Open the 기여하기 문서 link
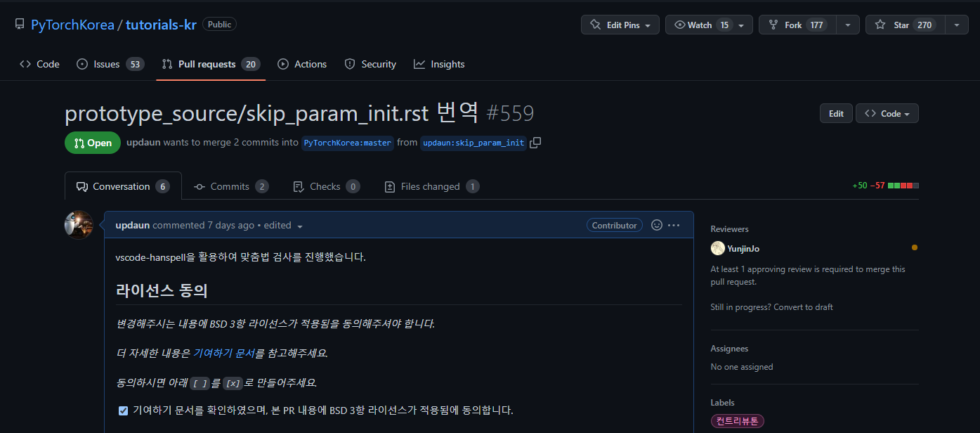 pos(223,353)
